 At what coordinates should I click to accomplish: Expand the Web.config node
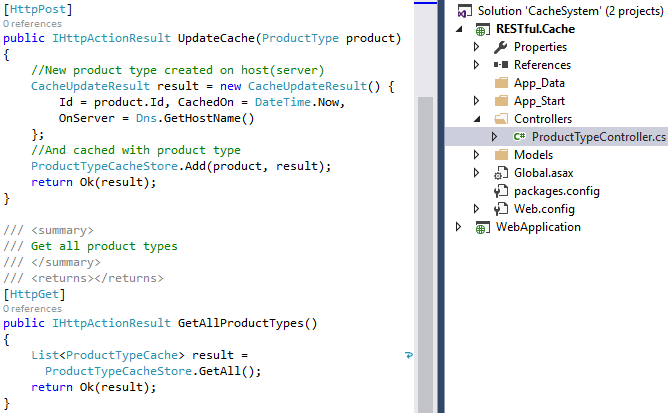click(x=477, y=209)
